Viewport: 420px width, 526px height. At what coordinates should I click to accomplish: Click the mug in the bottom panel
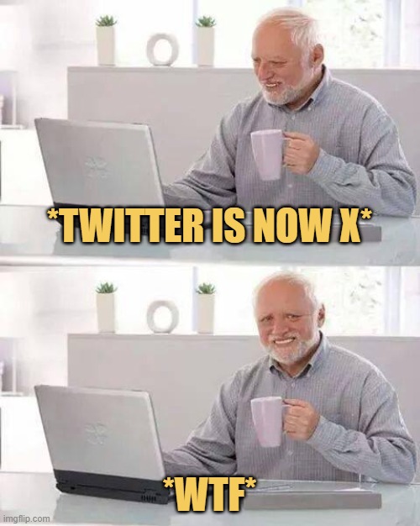coord(267,422)
